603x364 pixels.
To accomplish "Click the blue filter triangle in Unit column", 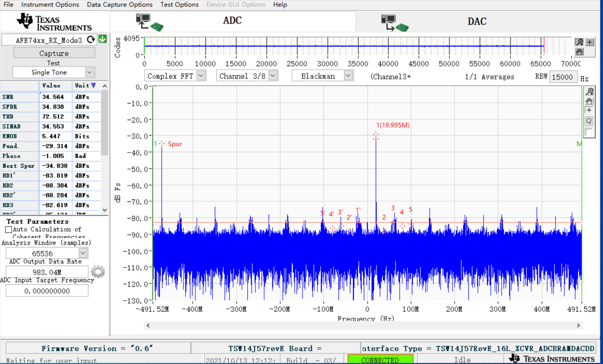I will pyautogui.click(x=93, y=85).
